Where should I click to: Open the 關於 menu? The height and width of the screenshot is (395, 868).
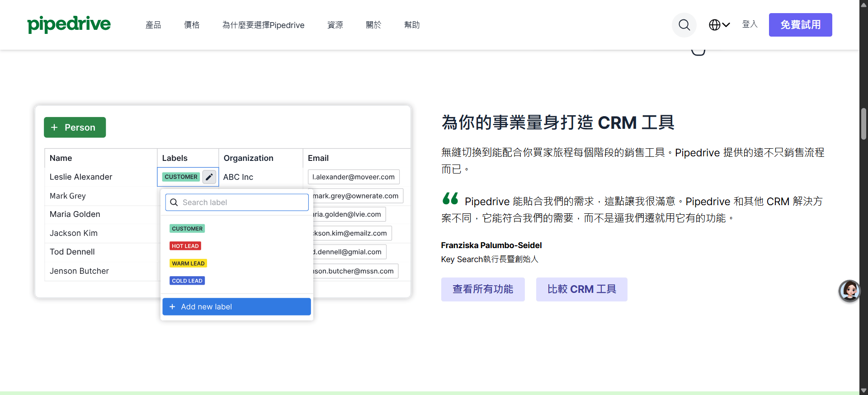click(373, 25)
